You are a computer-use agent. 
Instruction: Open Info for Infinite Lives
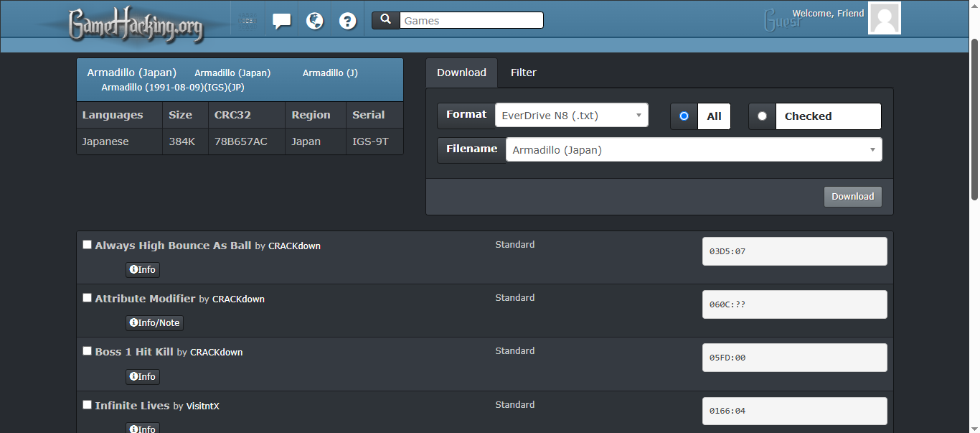pyautogui.click(x=143, y=428)
